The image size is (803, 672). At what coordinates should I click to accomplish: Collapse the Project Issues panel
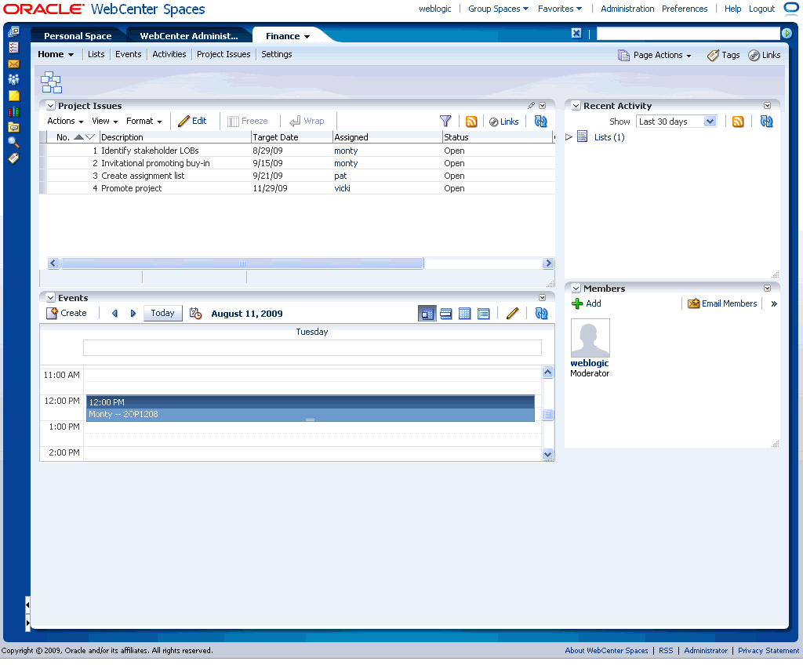click(x=51, y=106)
